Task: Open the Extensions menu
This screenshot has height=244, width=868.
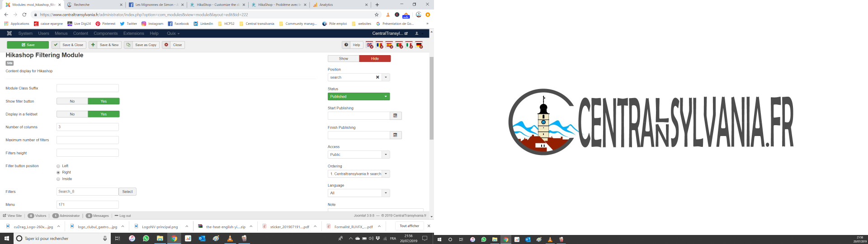Action: [x=133, y=33]
